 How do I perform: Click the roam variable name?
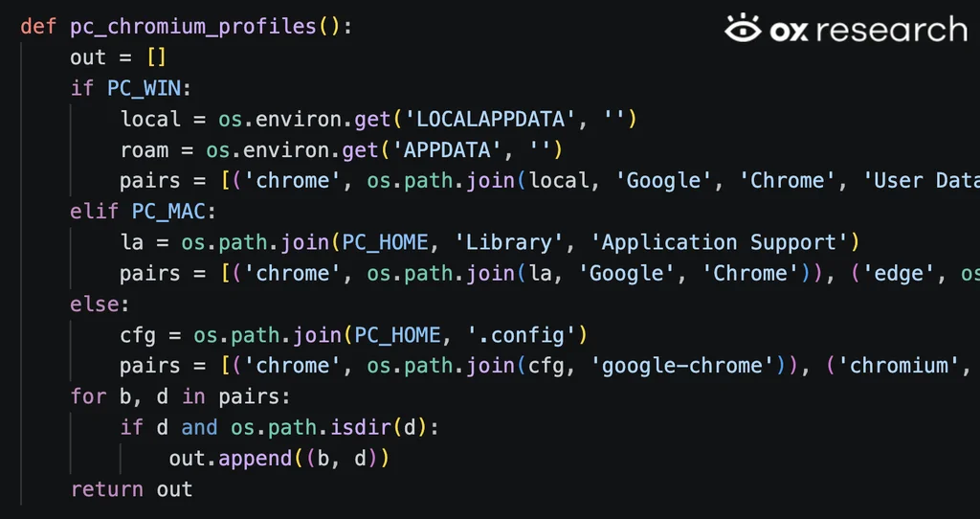click(x=144, y=150)
